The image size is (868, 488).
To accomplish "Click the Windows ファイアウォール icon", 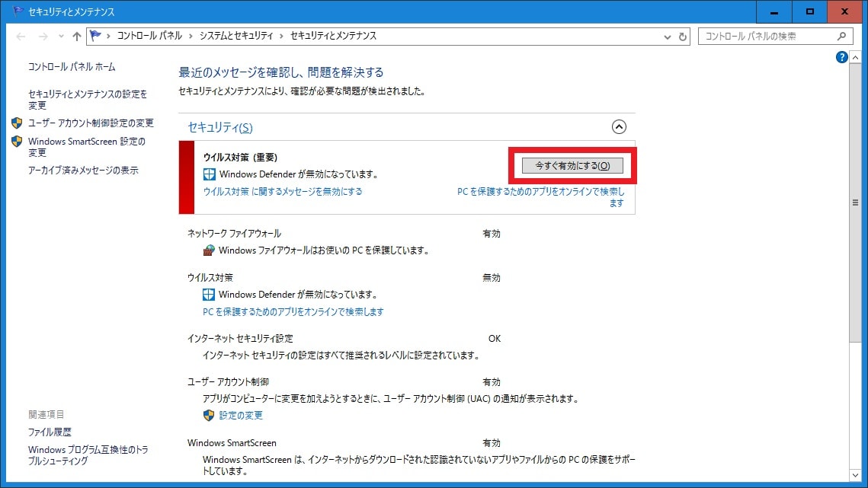I will point(209,250).
